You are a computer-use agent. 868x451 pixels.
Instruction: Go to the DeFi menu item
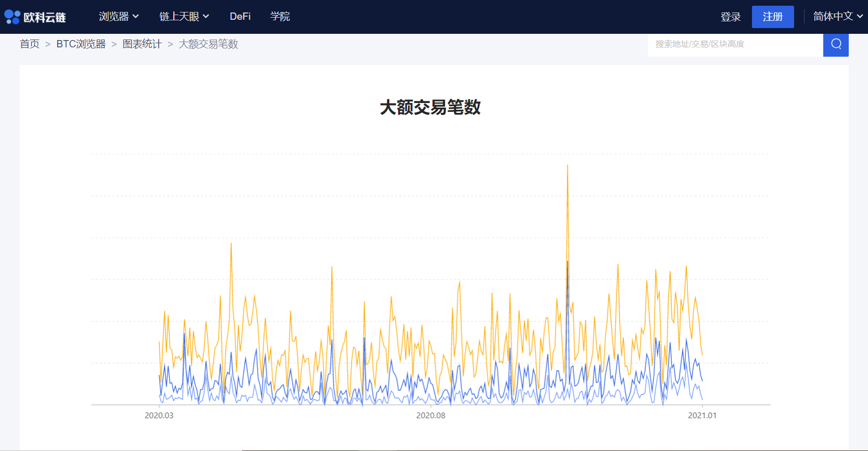[x=240, y=17]
